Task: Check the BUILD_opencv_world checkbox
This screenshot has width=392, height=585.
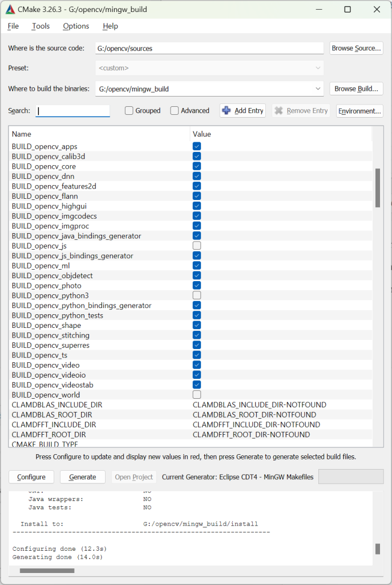Action: tap(197, 394)
